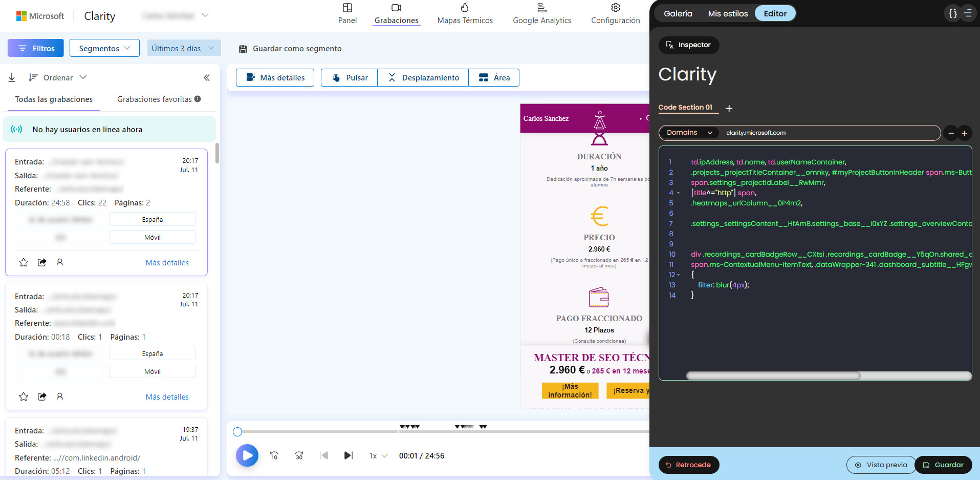Open the Segmentos dropdown
Image resolution: width=980 pixels, height=480 pixels.
[x=104, y=48]
